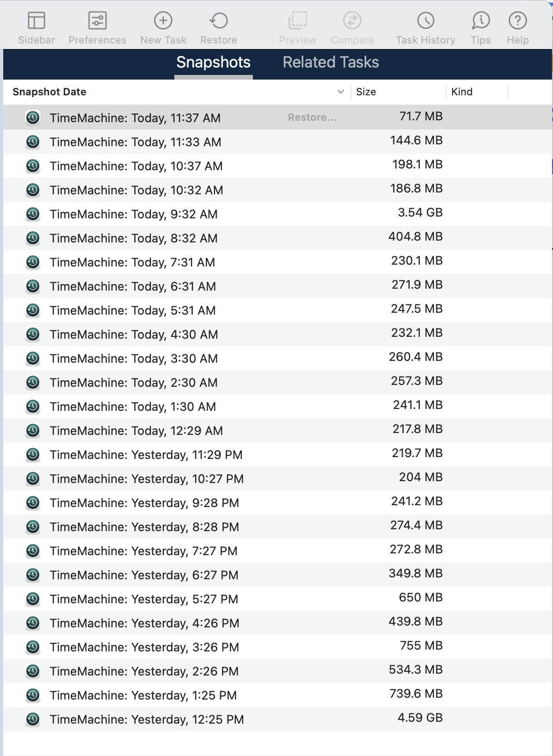This screenshot has width=553, height=756.
Task: Select snapshot TimeMachine: Yesterday, 6:27 PM
Action: click(278, 575)
